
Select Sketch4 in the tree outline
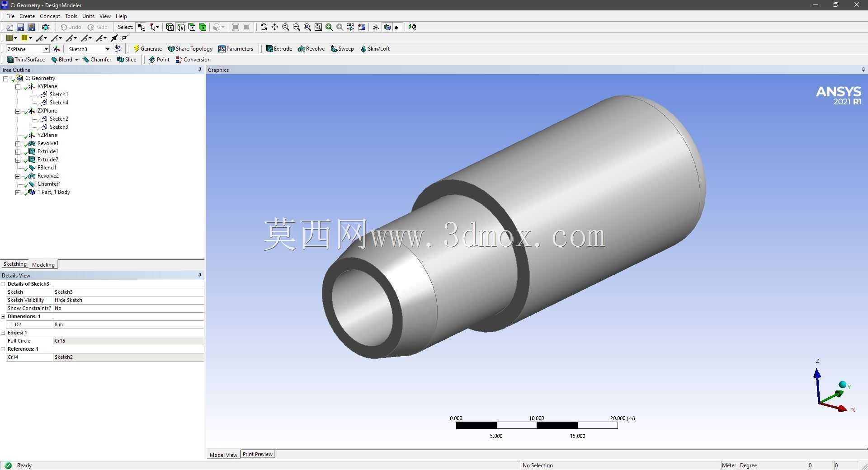[59, 103]
